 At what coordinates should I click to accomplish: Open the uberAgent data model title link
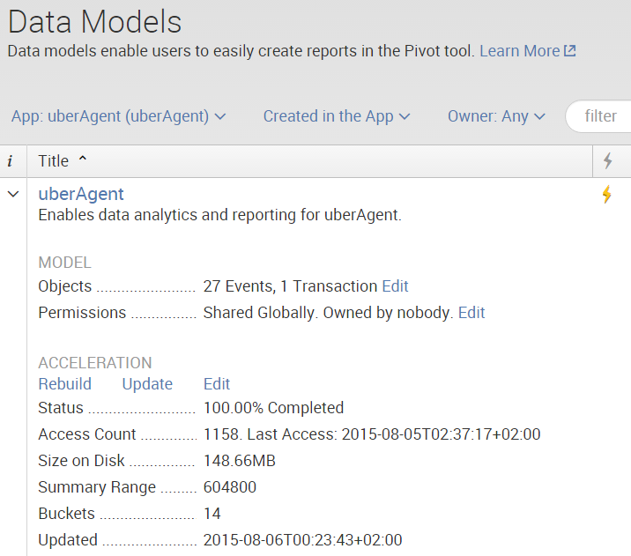point(81,194)
